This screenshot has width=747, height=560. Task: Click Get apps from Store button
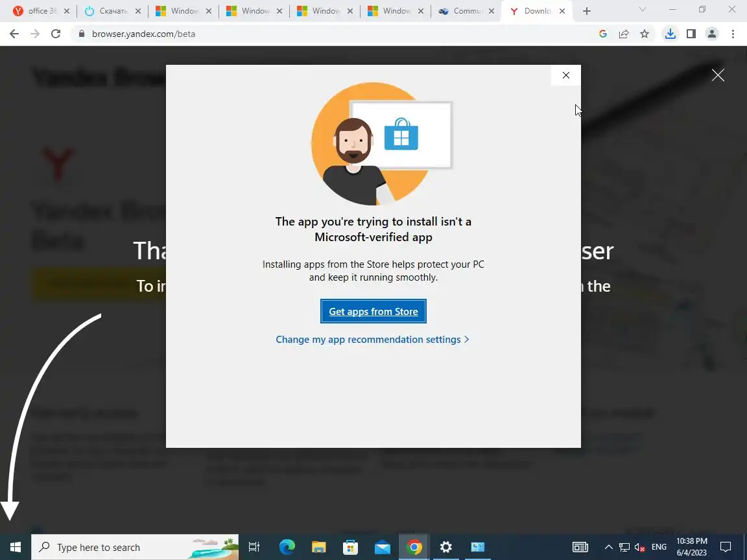(x=373, y=311)
